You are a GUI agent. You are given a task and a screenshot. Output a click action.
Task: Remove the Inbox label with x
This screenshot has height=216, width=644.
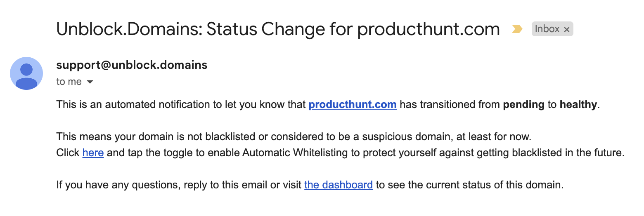(x=566, y=29)
